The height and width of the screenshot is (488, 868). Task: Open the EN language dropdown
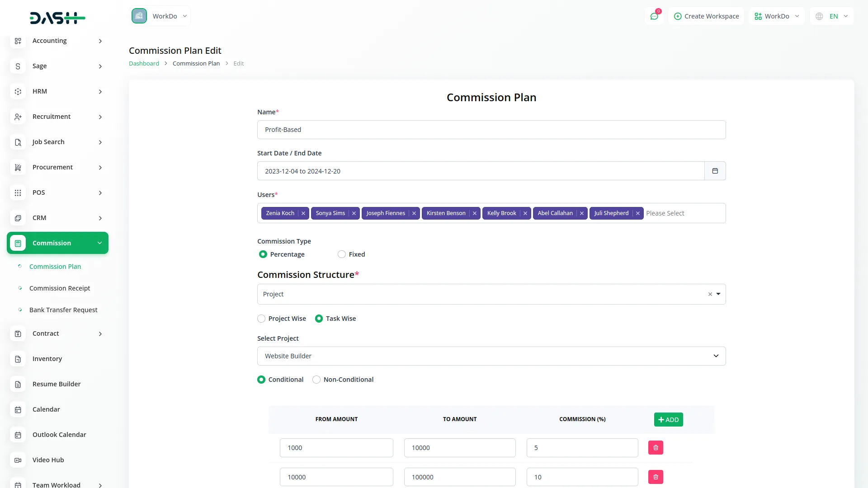tap(832, 16)
